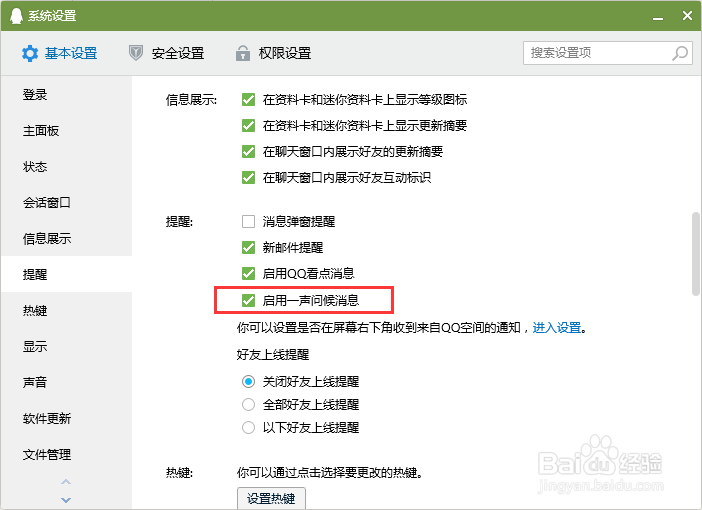Click the 信息展示: section label

[191, 99]
